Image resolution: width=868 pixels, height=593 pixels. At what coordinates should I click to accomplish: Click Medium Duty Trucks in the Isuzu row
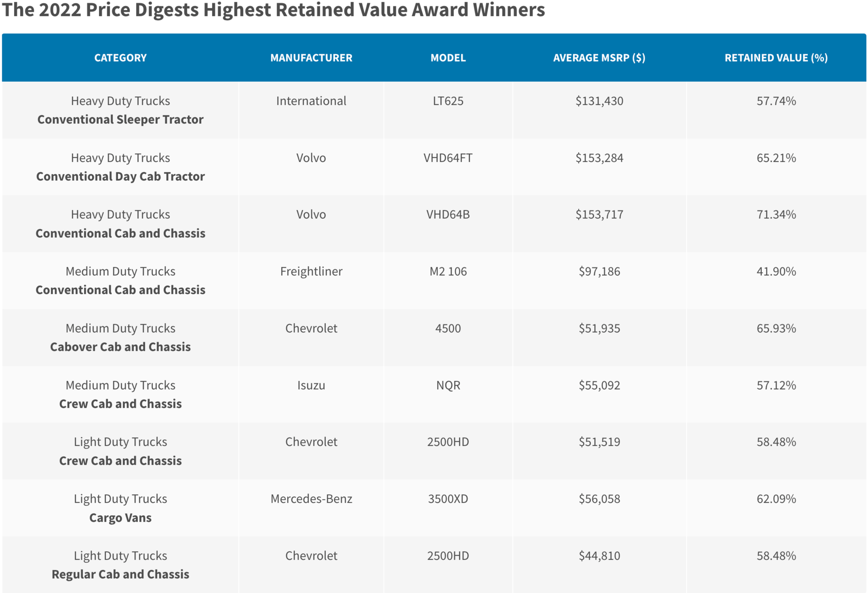click(120, 385)
